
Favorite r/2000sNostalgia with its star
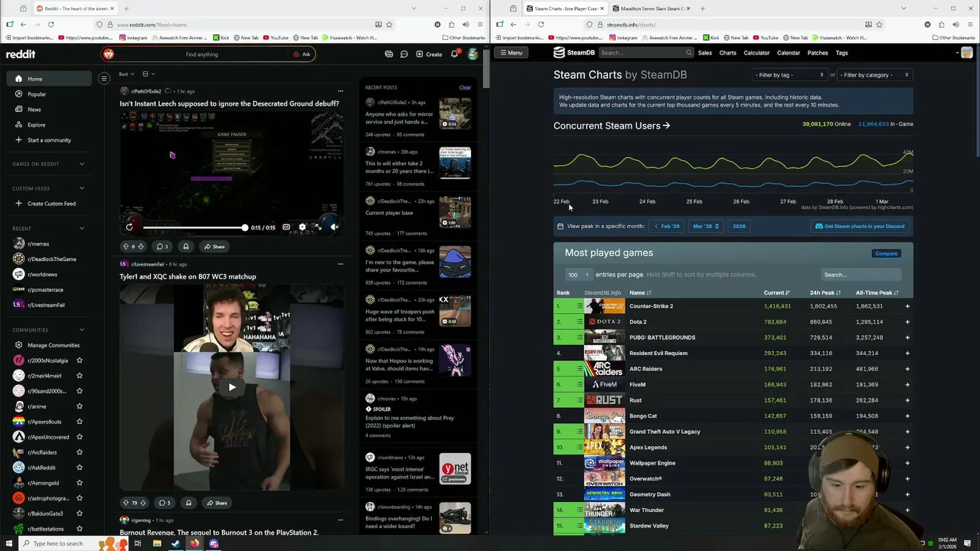click(x=80, y=360)
